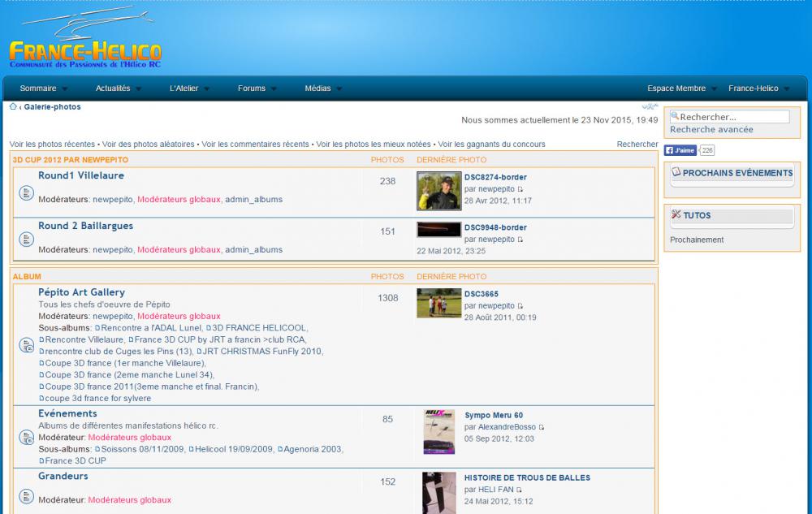Open the Pépito Art Gallery album

[x=81, y=292]
